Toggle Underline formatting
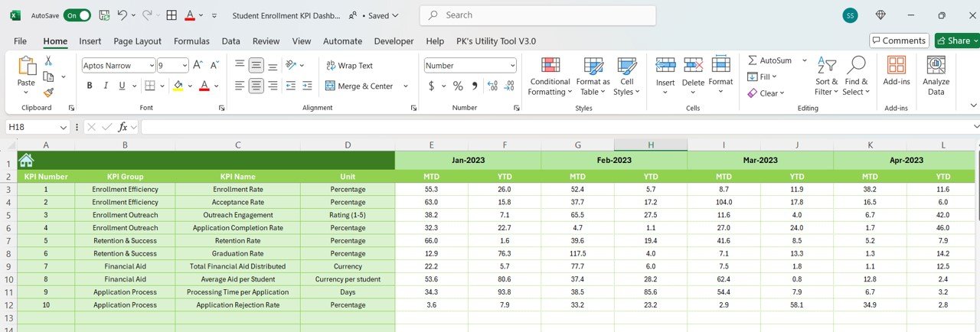Viewport: 980px width, 332px height. pos(123,86)
